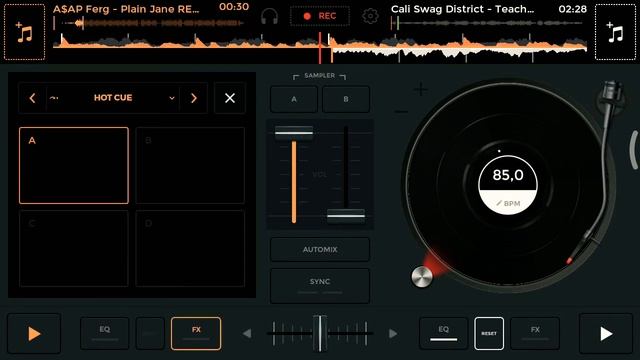Go to next pad mode arrow
The width and height of the screenshot is (640, 360).
(194, 98)
